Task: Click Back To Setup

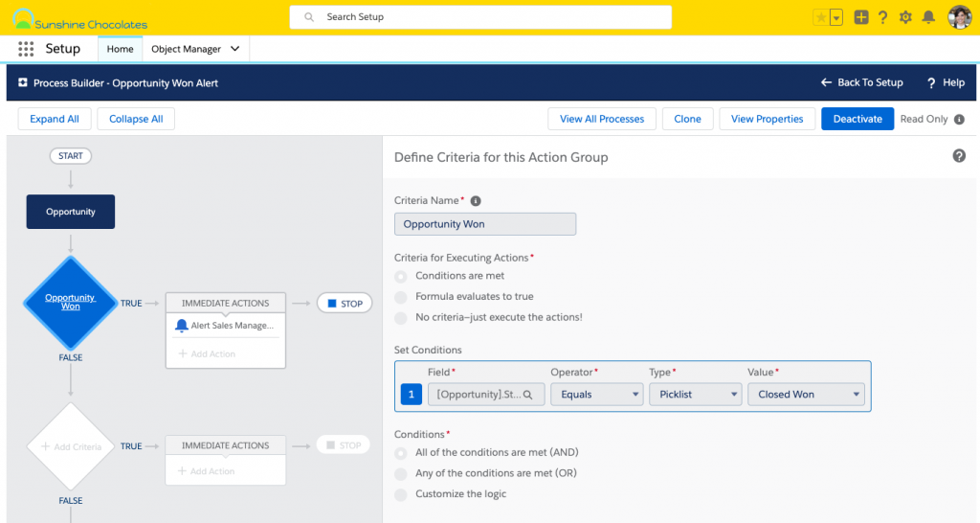Action: pos(862,82)
